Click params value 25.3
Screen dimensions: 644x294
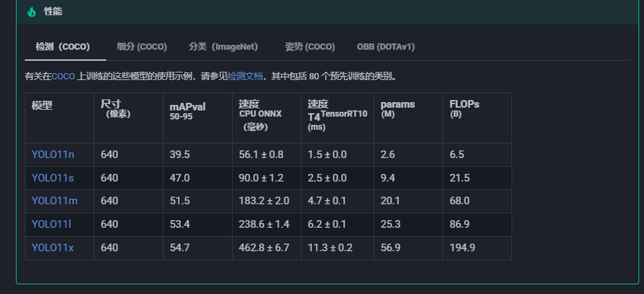[x=391, y=224]
